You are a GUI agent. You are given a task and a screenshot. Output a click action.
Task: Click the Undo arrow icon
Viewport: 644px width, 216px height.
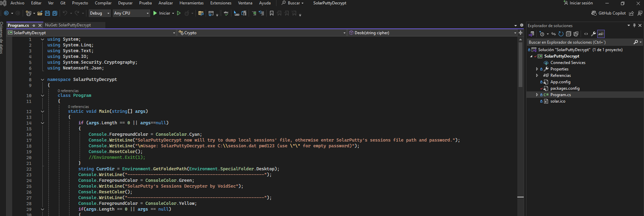(65, 13)
